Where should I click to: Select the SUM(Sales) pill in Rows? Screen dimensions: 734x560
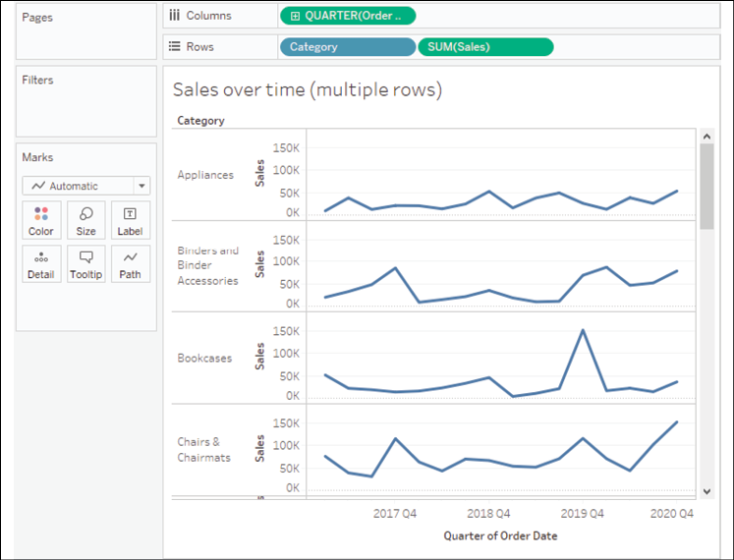pos(484,47)
